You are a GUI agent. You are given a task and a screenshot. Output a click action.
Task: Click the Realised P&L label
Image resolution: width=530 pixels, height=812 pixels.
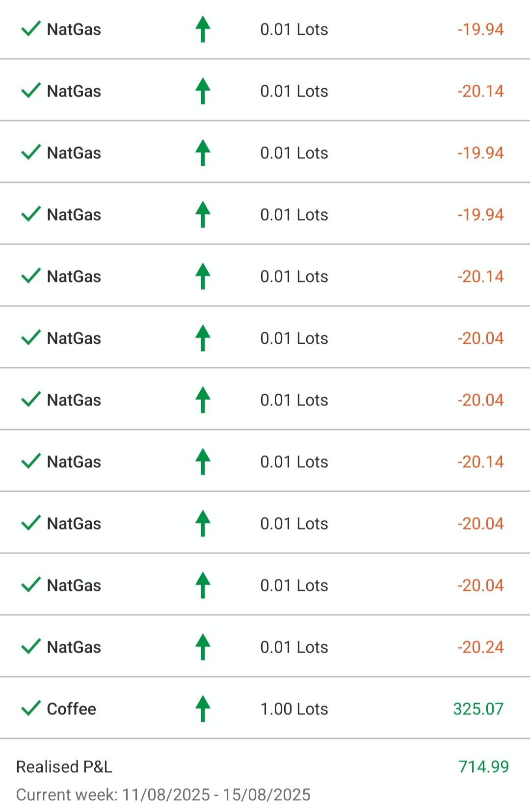click(x=64, y=766)
